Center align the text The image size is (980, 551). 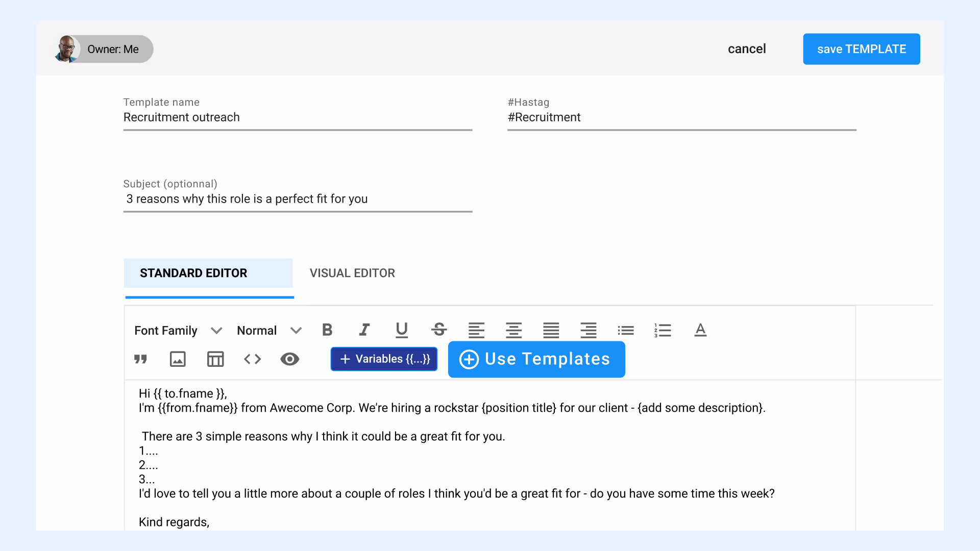[x=513, y=331]
